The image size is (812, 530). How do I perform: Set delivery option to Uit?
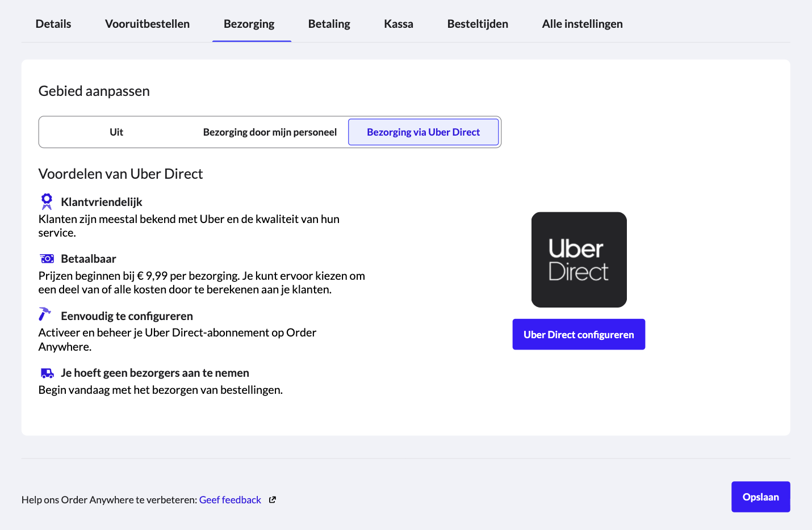[x=116, y=132]
